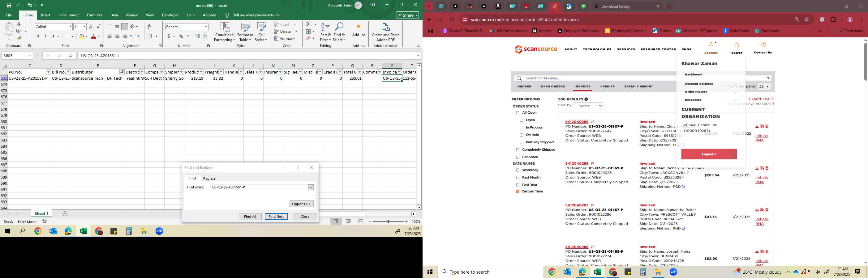Check the Cancelled filter checkbox

[518, 157]
